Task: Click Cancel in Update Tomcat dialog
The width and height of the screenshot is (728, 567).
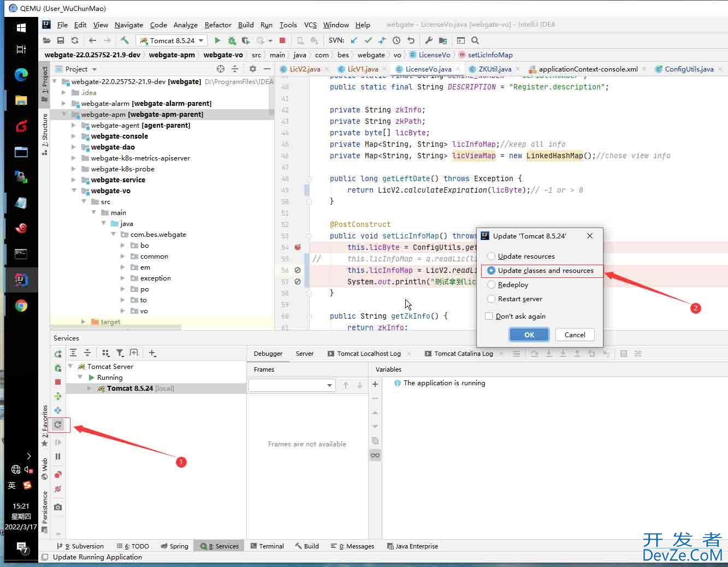Action: coord(575,335)
